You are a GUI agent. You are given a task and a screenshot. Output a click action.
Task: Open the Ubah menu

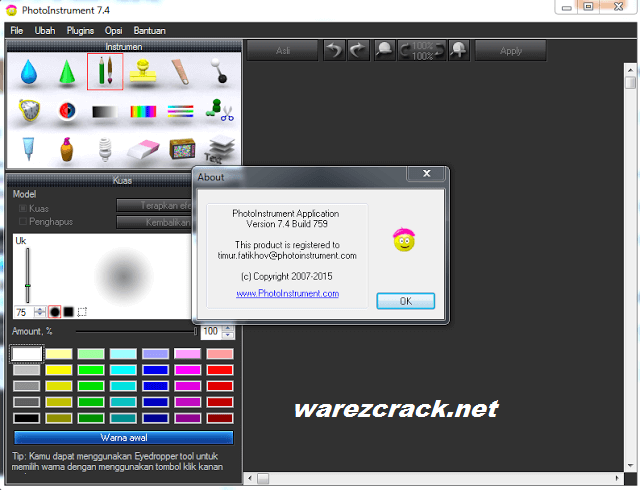[45, 31]
